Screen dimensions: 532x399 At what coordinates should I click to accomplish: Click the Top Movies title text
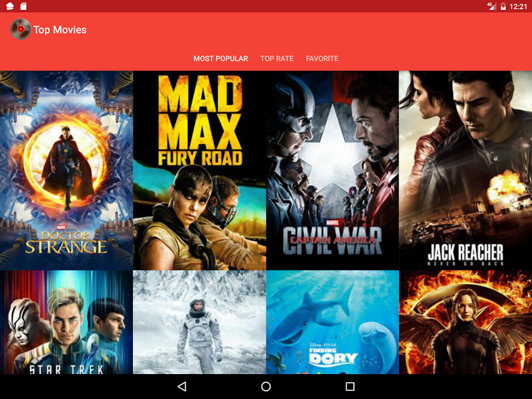tap(60, 30)
